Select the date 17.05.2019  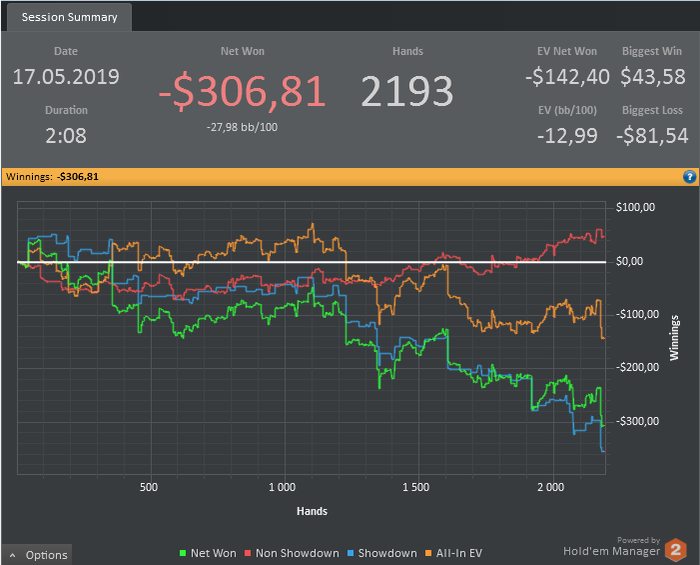point(66,77)
